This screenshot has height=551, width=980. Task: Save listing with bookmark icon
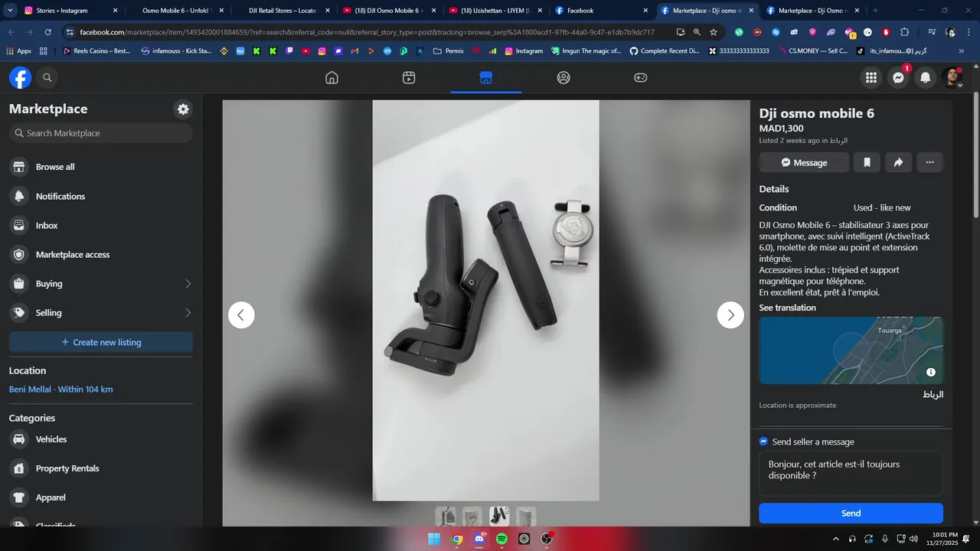pyautogui.click(x=867, y=162)
